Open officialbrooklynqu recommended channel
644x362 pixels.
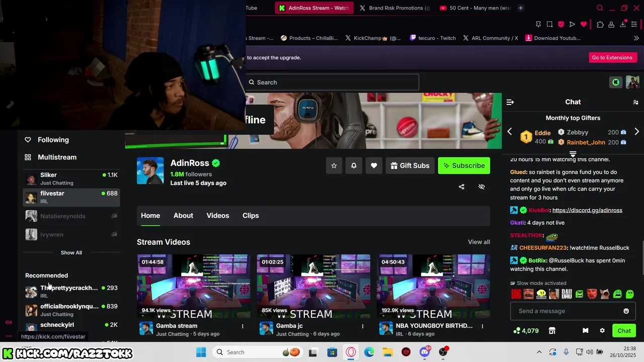click(71, 310)
